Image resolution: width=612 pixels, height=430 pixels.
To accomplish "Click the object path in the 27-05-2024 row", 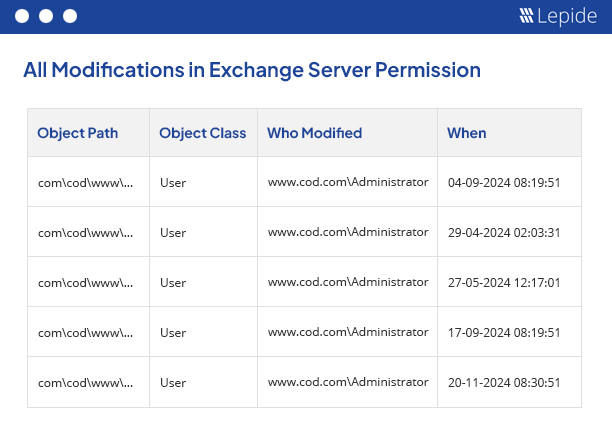I will (x=85, y=283).
